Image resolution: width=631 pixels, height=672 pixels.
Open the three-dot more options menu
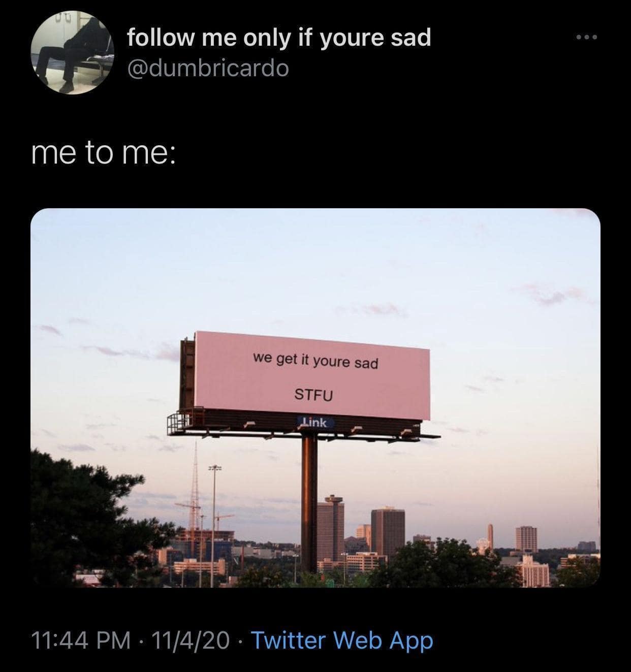[x=588, y=38]
